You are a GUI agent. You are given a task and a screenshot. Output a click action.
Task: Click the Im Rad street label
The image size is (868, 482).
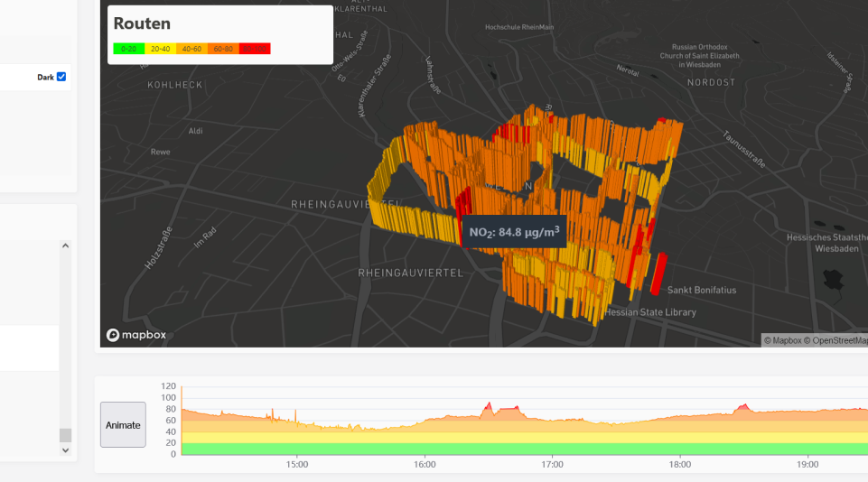205,237
